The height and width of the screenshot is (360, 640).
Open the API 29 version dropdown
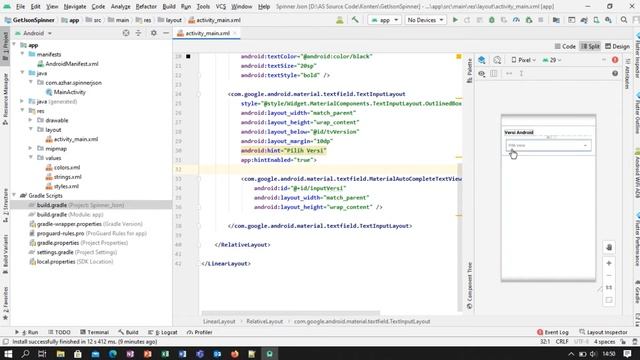coord(552,60)
